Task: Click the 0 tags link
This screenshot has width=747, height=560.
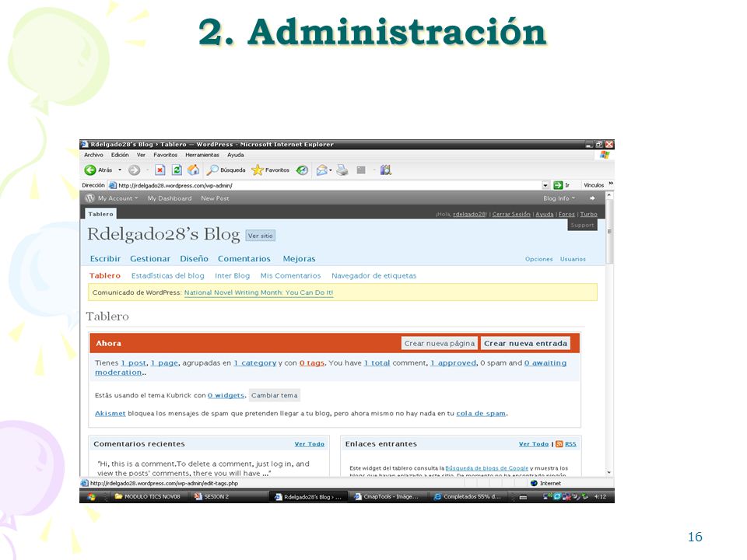Action: [311, 363]
